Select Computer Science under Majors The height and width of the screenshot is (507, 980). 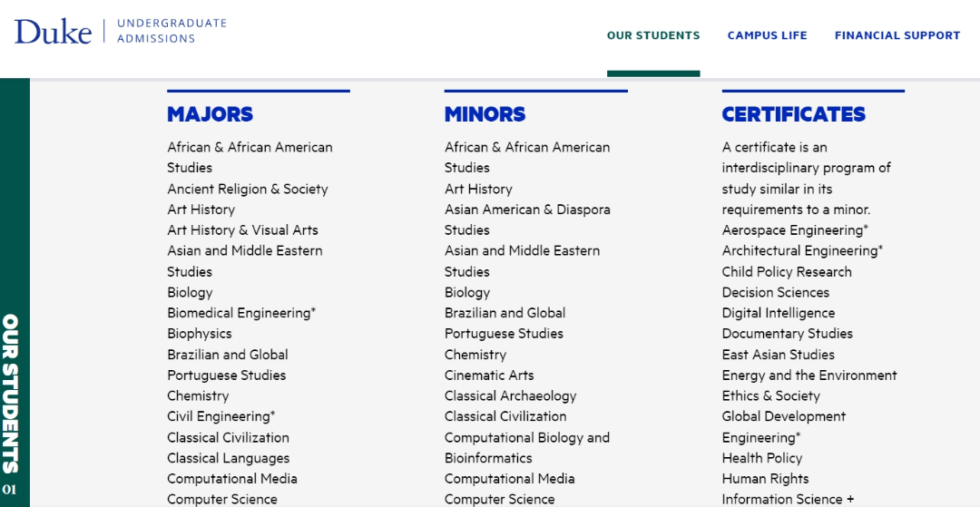[x=222, y=499]
